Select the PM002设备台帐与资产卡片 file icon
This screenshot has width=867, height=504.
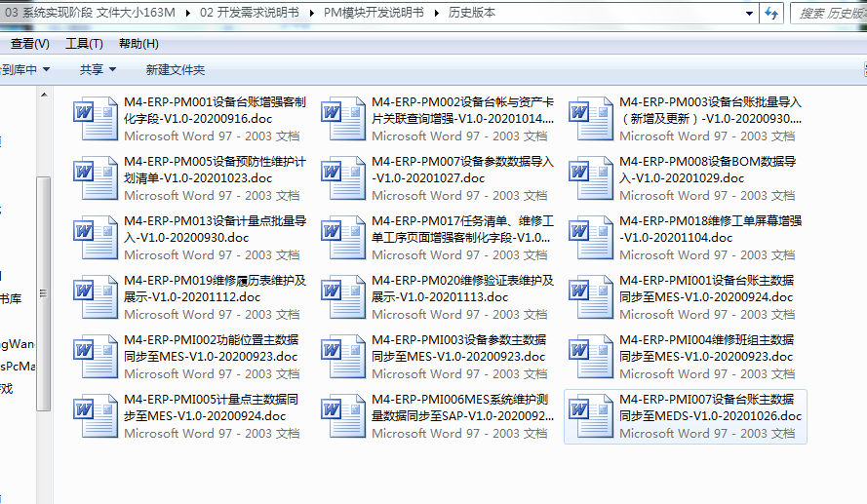343,119
